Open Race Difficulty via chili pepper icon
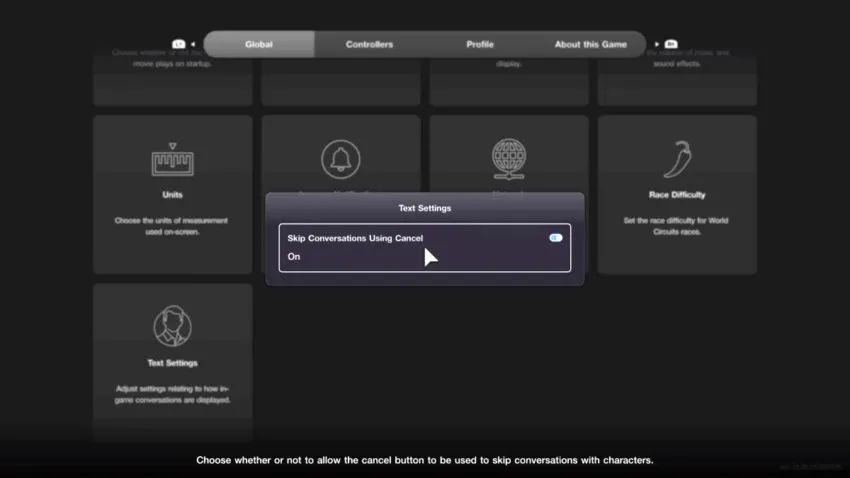The image size is (850, 478). (x=677, y=159)
